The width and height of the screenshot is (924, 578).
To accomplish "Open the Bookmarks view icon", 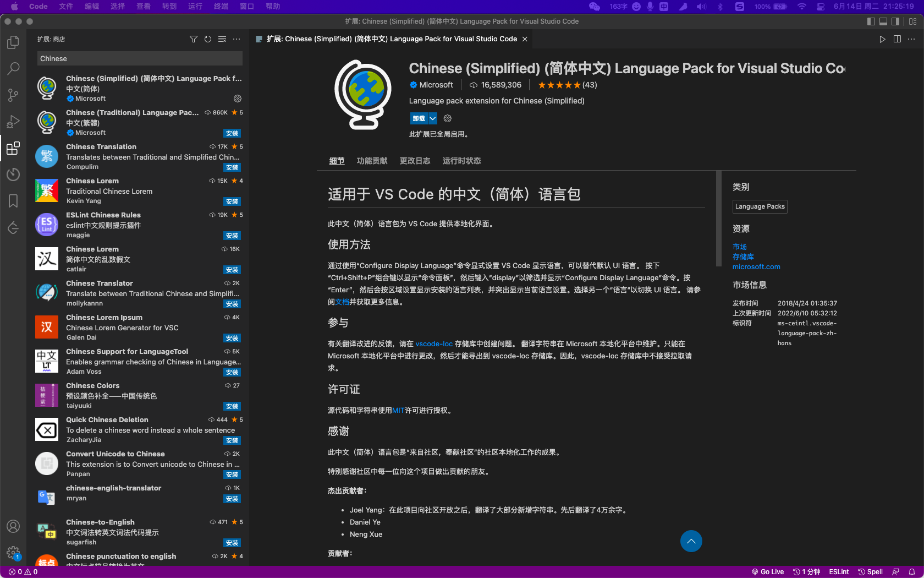I will pyautogui.click(x=13, y=201).
